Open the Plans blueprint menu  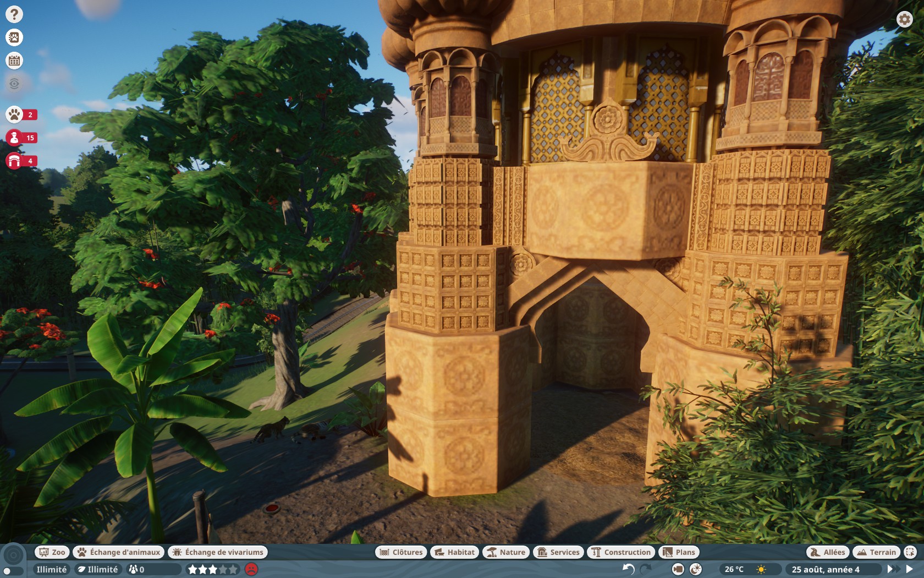pyautogui.click(x=679, y=552)
